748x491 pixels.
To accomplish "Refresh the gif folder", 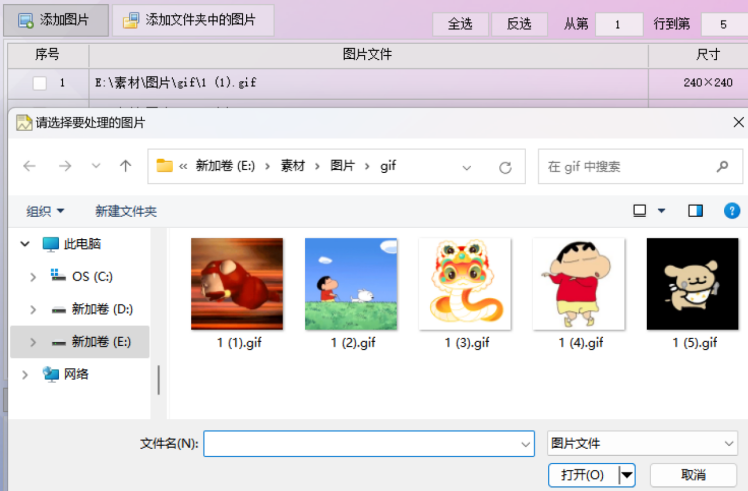I will [505, 167].
